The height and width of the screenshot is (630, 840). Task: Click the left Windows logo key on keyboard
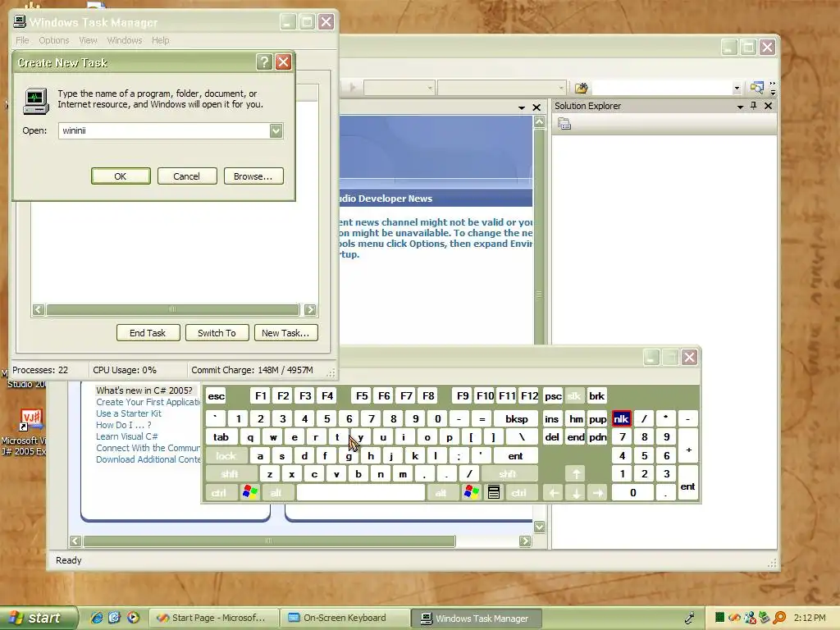point(249,492)
